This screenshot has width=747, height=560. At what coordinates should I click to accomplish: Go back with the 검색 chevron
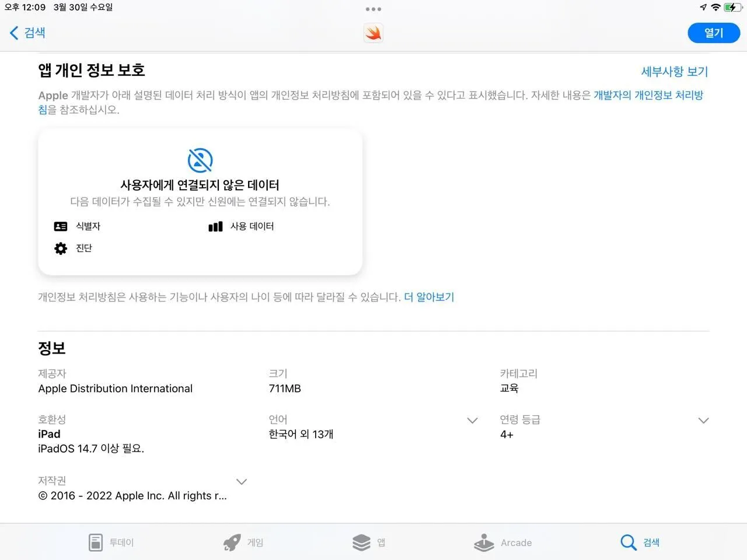pos(27,33)
